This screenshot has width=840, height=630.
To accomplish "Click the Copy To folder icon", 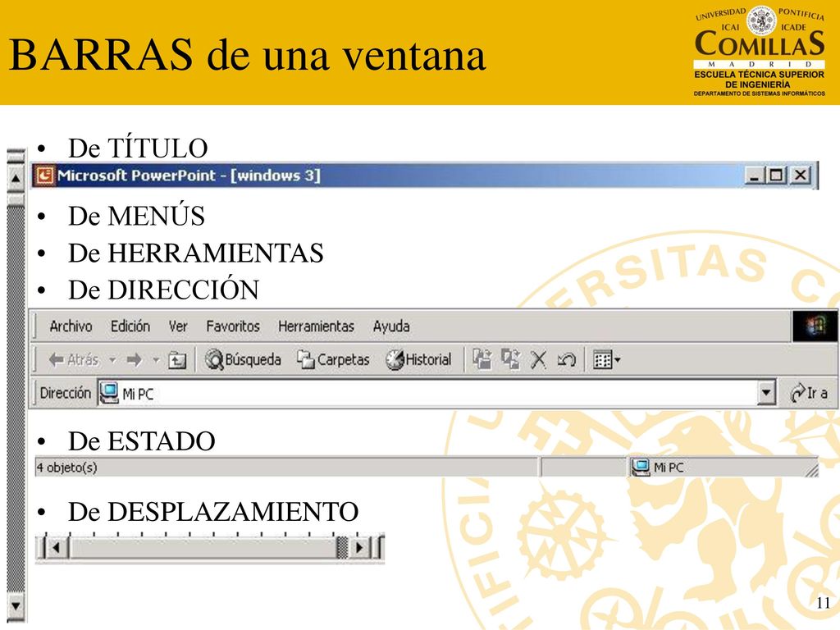I will coord(510,359).
